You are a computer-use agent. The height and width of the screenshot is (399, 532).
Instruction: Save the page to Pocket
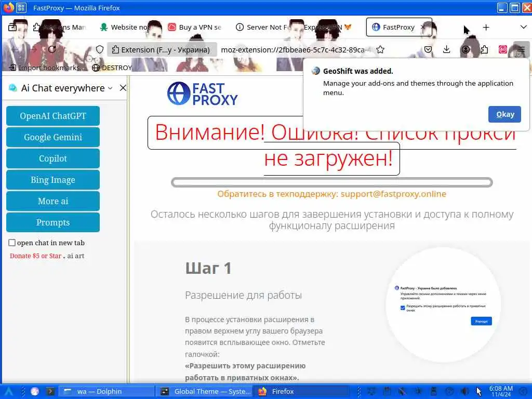point(428,49)
